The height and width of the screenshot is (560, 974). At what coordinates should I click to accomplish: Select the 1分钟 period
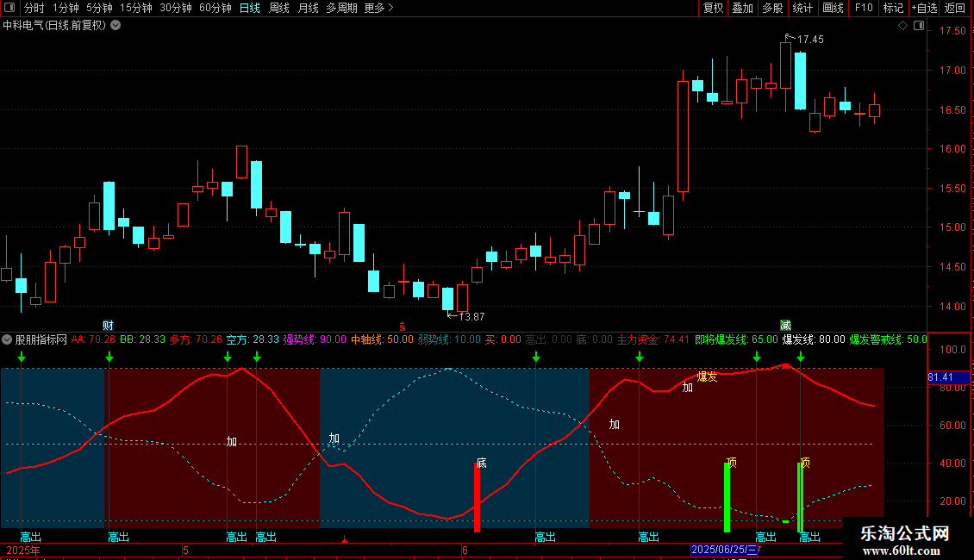tap(66, 8)
